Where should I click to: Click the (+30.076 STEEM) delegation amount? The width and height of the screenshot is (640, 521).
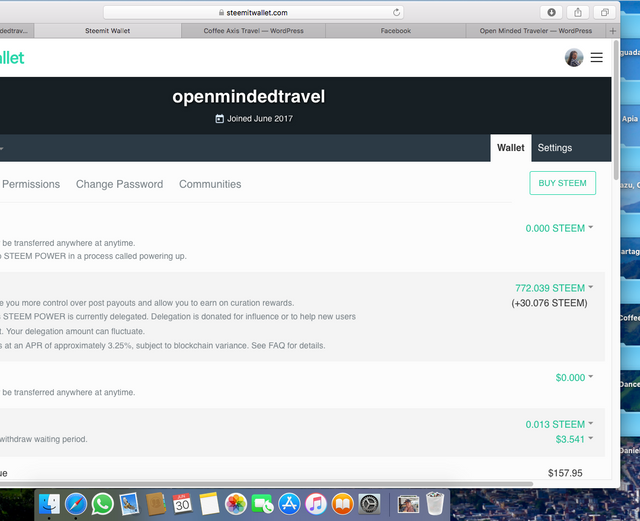coord(549,303)
